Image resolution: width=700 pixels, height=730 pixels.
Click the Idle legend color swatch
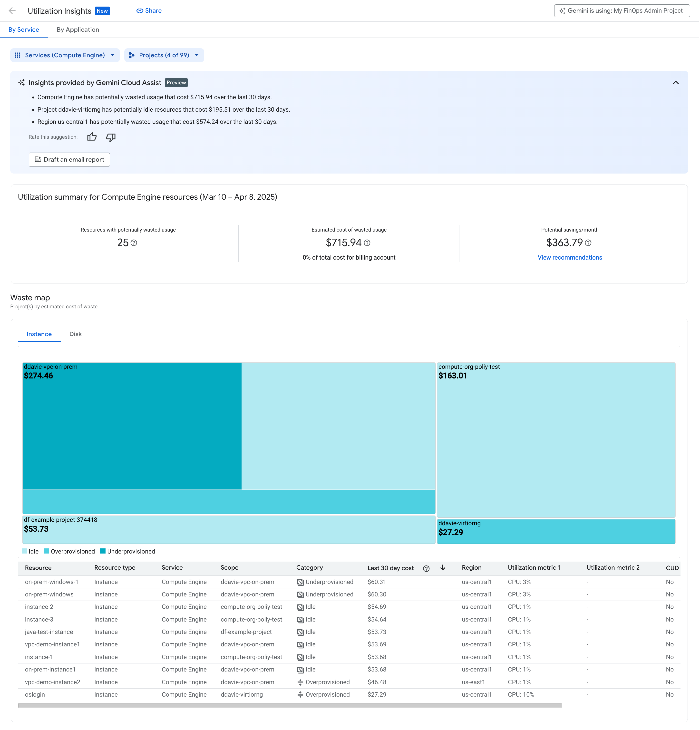click(x=25, y=551)
